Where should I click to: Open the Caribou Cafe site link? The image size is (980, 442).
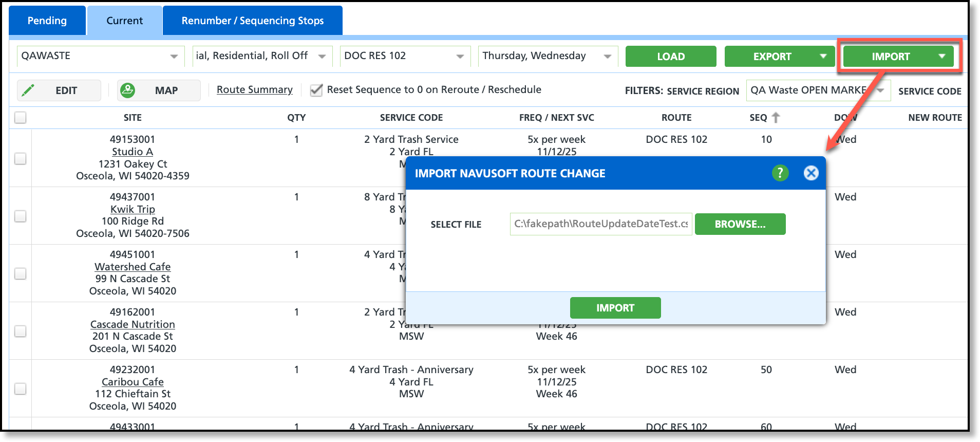(x=133, y=382)
